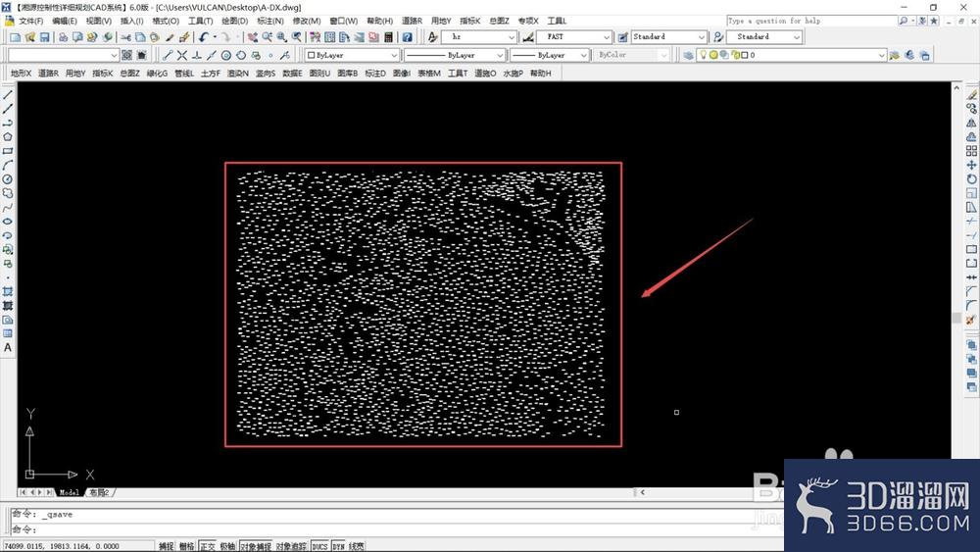Select the Rectangle draw tool in left toolbar
Image resolution: width=980 pixels, height=552 pixels.
point(8,151)
